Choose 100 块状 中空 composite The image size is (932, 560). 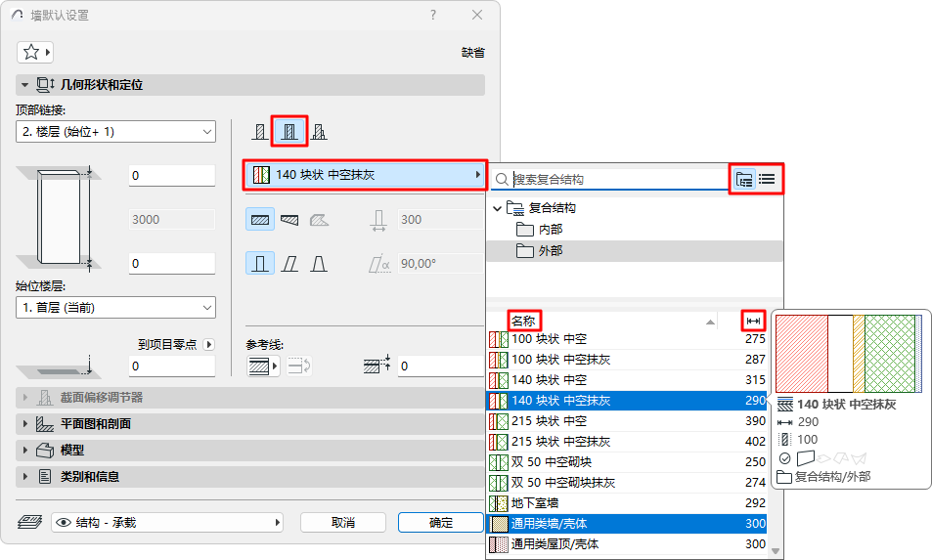point(627,339)
